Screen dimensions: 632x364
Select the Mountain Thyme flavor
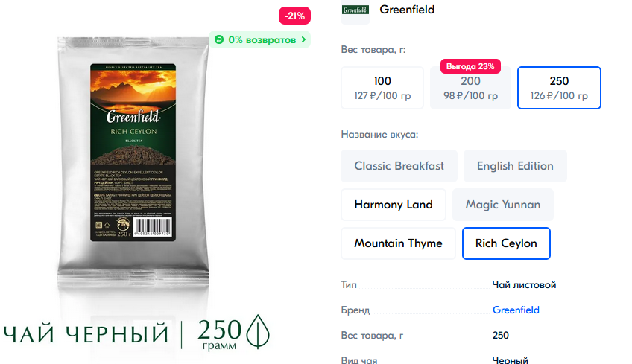point(398,243)
